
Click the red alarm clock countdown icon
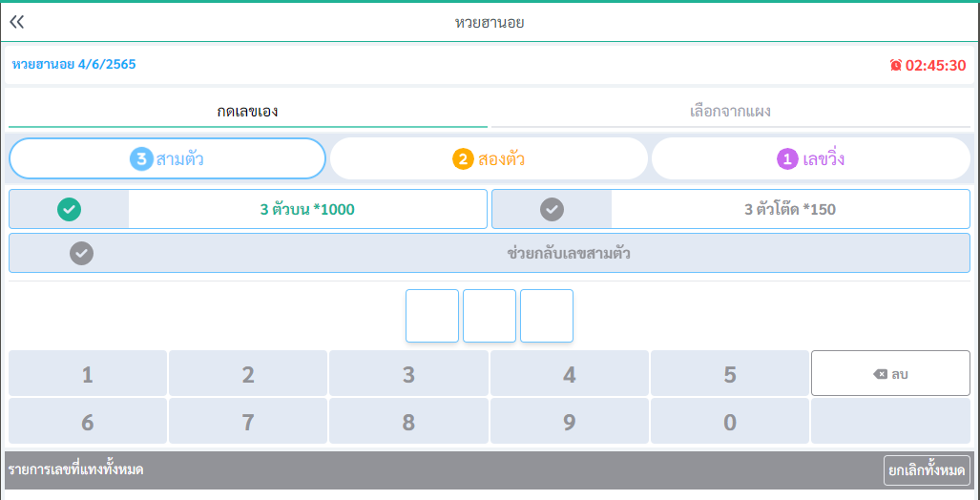tap(895, 66)
